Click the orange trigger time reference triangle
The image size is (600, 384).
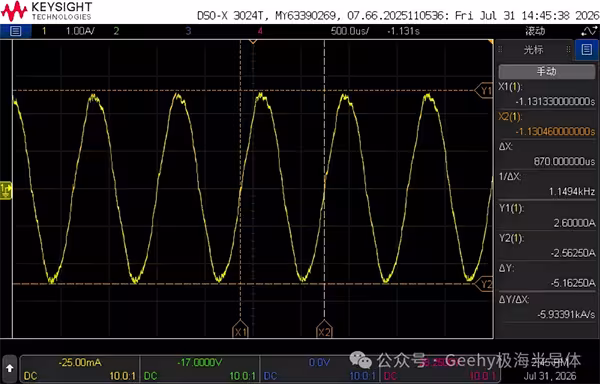[x=253, y=41]
